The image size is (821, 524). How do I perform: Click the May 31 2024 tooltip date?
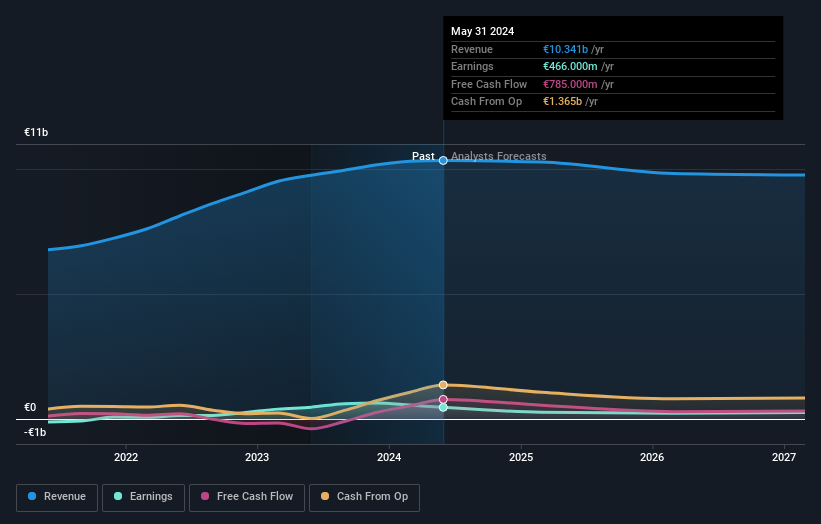pyautogui.click(x=482, y=31)
